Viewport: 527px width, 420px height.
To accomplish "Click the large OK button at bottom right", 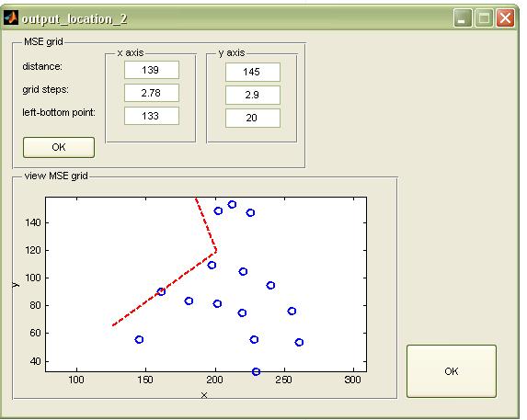I will (x=452, y=371).
